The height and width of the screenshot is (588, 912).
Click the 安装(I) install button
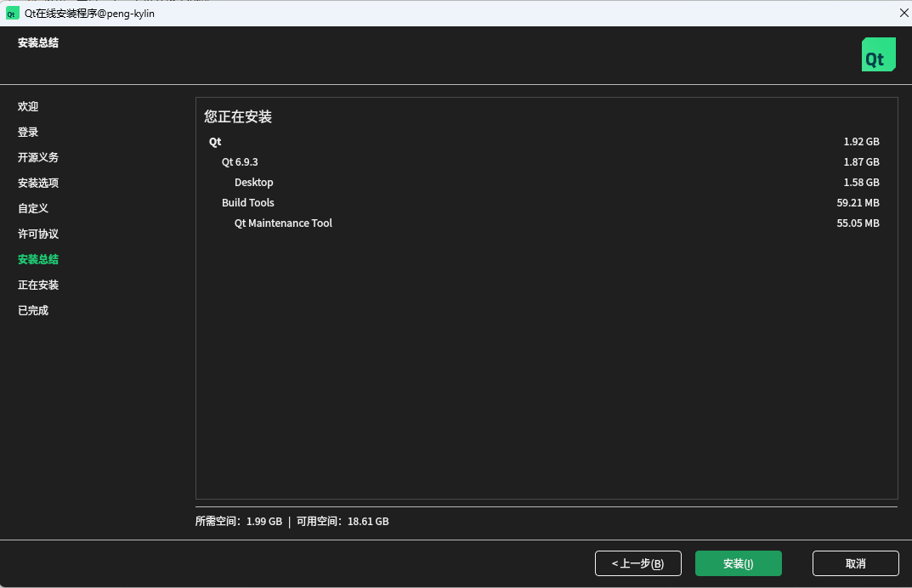point(738,563)
